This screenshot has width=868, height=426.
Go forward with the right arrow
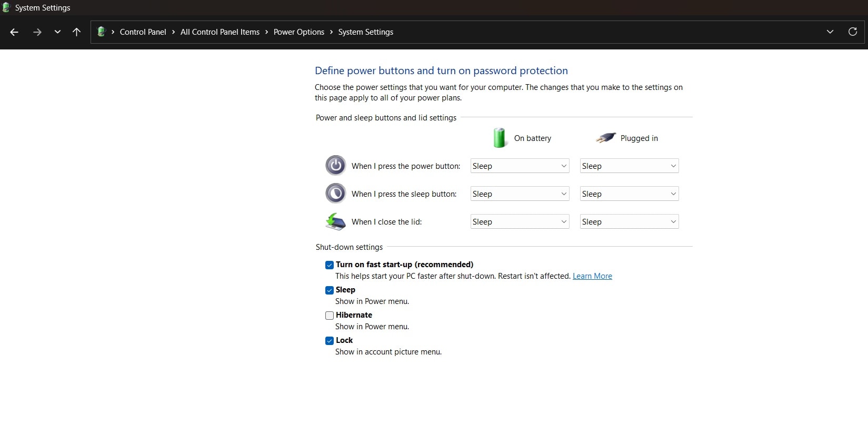click(x=37, y=32)
